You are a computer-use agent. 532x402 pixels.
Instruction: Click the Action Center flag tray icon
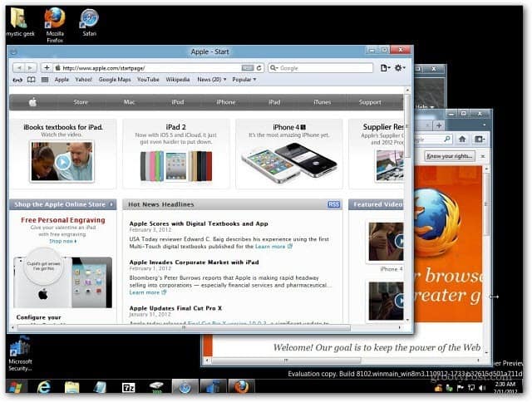click(460, 388)
